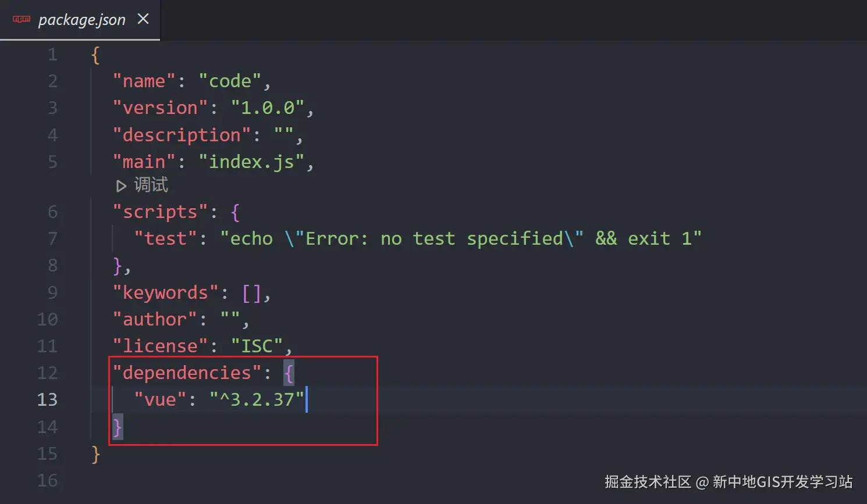The height and width of the screenshot is (504, 867).
Task: Click the highlighted closing brace on line 14
Action: (117, 427)
